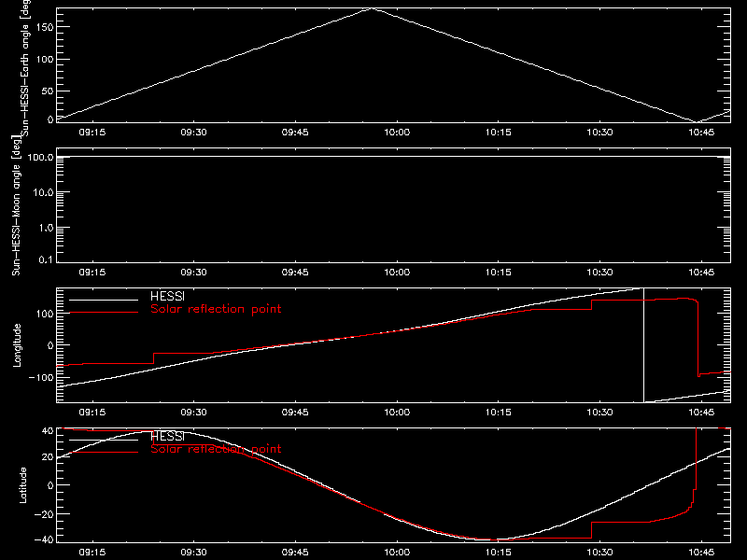Select the 10:30 time label under Moon angle plot
This screenshot has height=560, width=747.
599,273
